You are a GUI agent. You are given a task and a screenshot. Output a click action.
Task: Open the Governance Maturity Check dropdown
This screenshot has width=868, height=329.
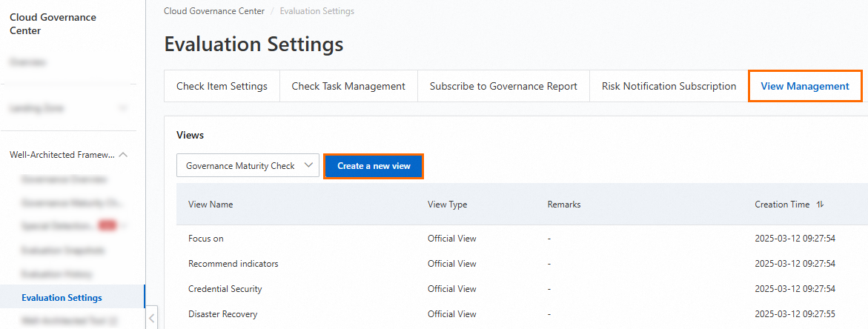click(x=248, y=166)
